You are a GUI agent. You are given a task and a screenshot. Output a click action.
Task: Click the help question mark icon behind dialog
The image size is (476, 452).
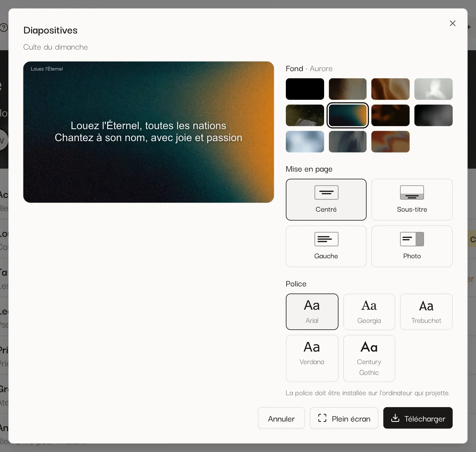pyautogui.click(x=4, y=28)
